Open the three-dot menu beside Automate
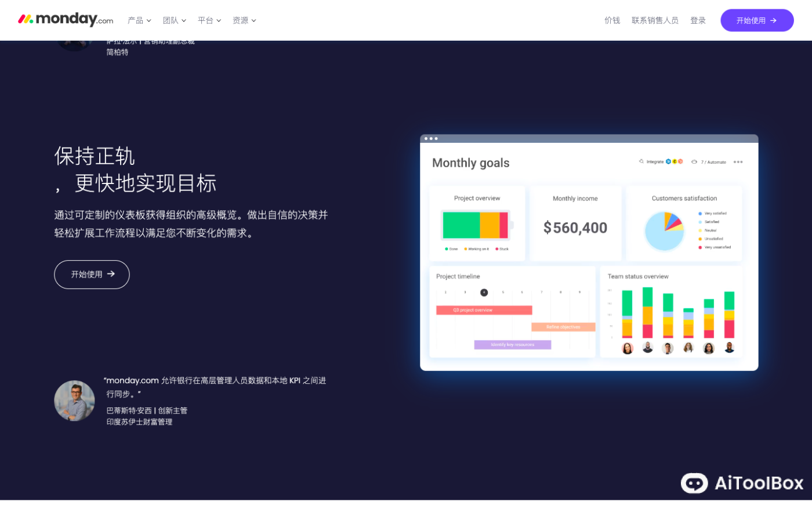 tap(738, 162)
